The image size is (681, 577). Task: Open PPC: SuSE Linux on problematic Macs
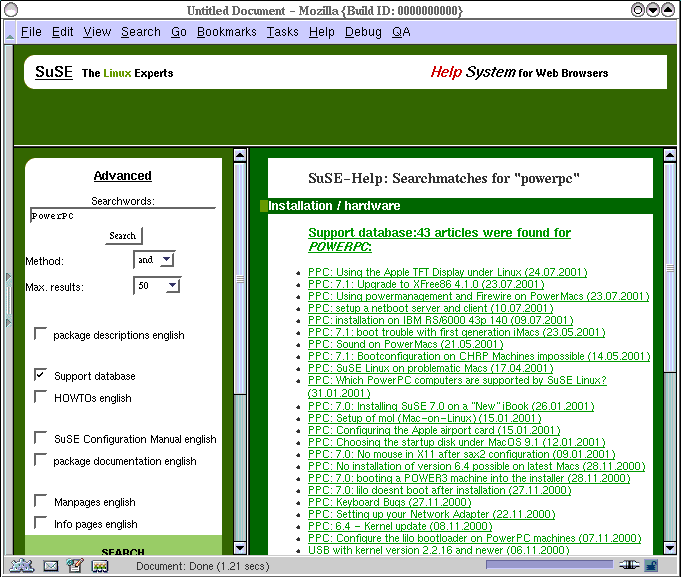click(x=430, y=368)
